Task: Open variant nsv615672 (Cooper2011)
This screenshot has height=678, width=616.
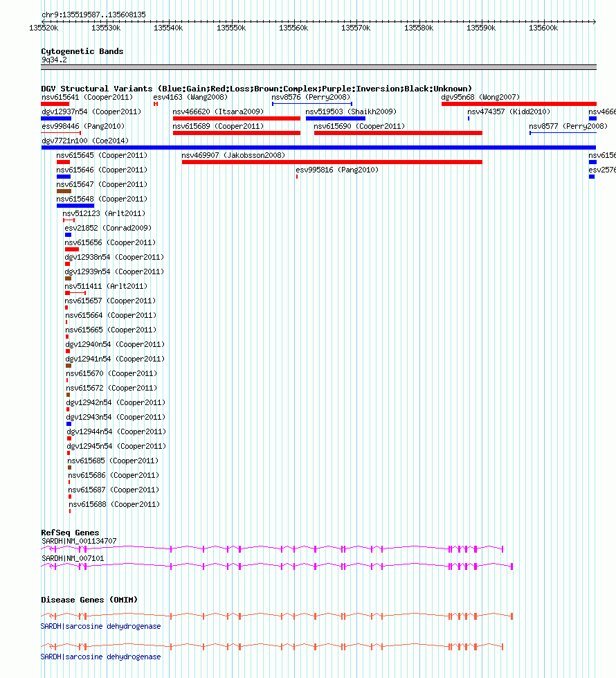Action: click(111, 389)
